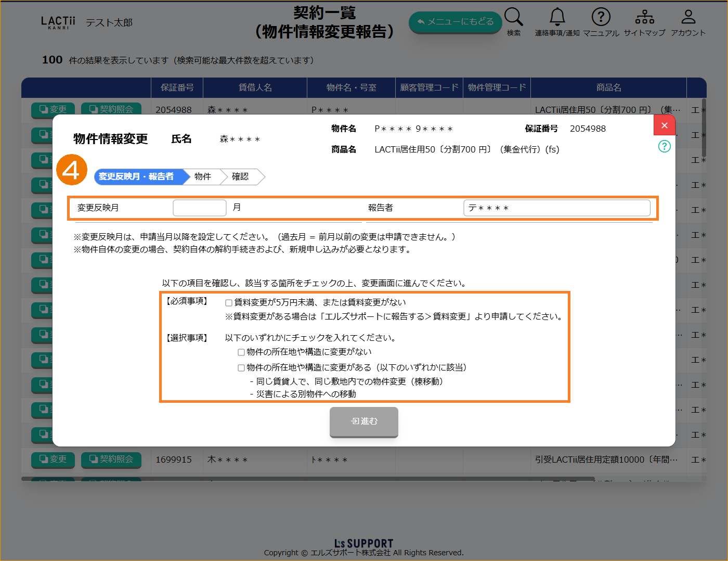Select the 確認 step tab
This screenshot has width=728, height=561.
[240, 177]
